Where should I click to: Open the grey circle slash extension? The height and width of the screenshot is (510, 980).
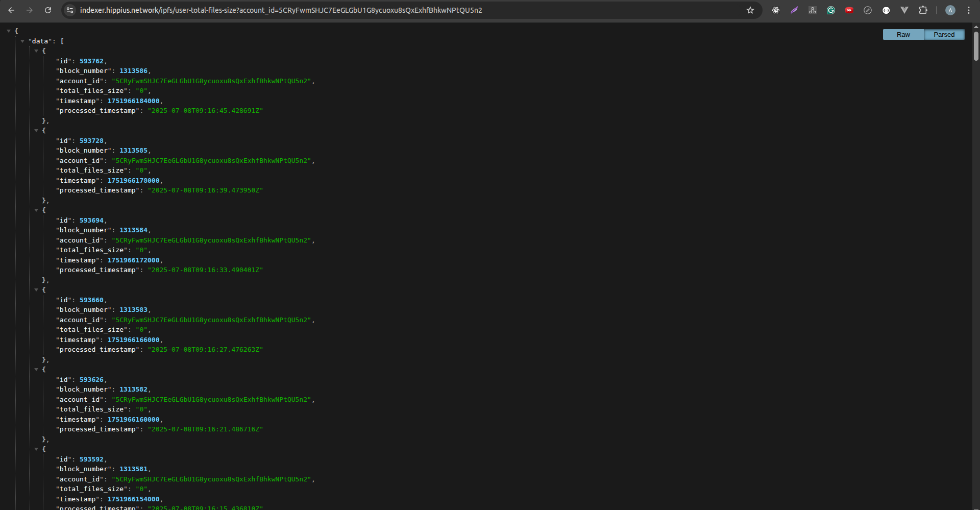point(868,10)
